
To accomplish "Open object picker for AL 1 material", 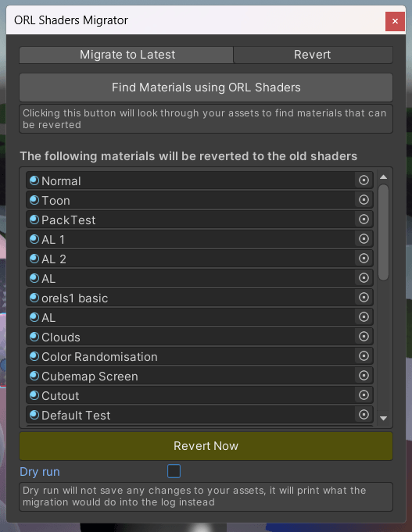I will 364,239.
